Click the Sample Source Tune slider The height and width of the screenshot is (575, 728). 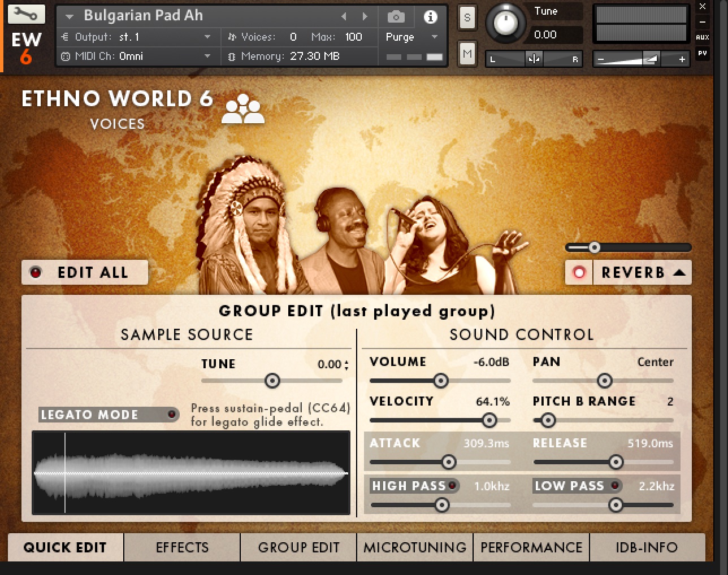[272, 381]
